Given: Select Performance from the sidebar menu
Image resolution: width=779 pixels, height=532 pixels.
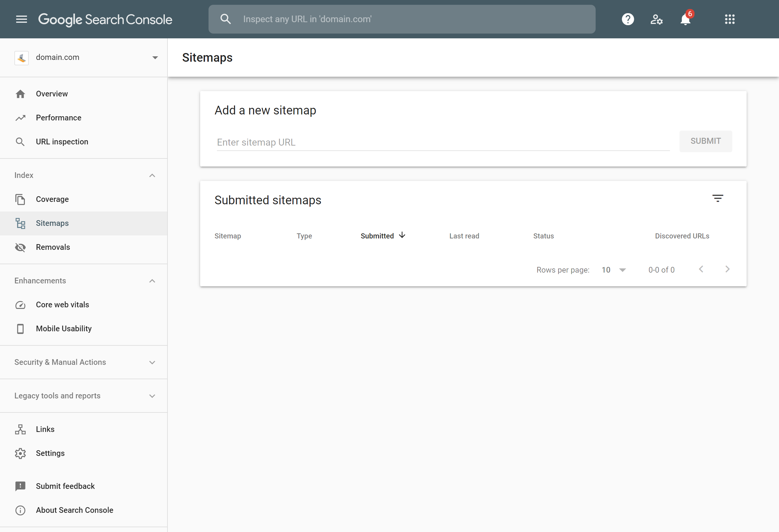Looking at the screenshot, I should tap(58, 118).
